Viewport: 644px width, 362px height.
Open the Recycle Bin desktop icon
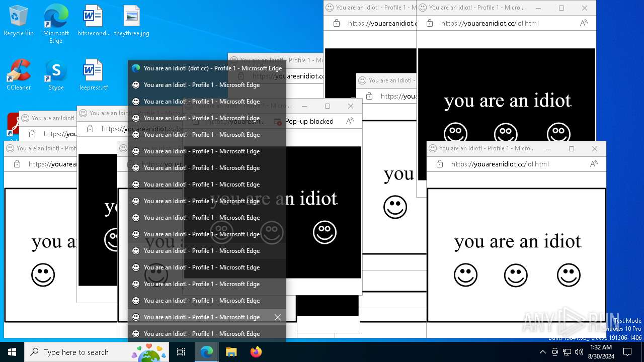(19, 21)
